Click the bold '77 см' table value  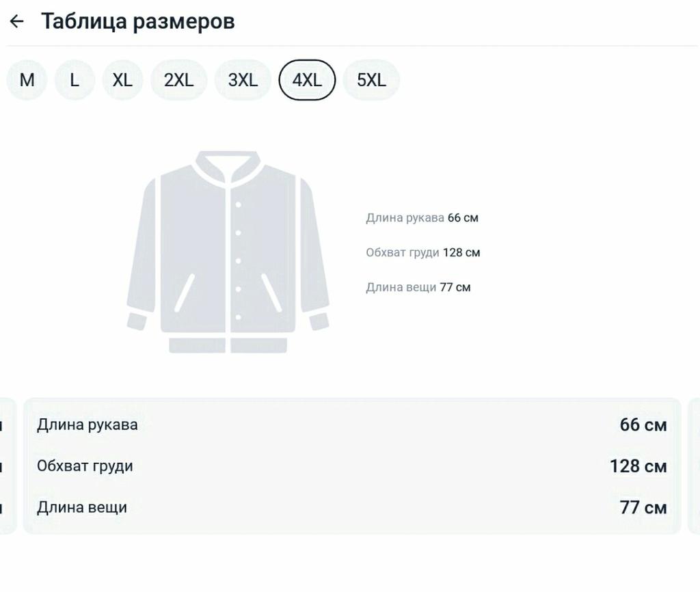point(643,507)
